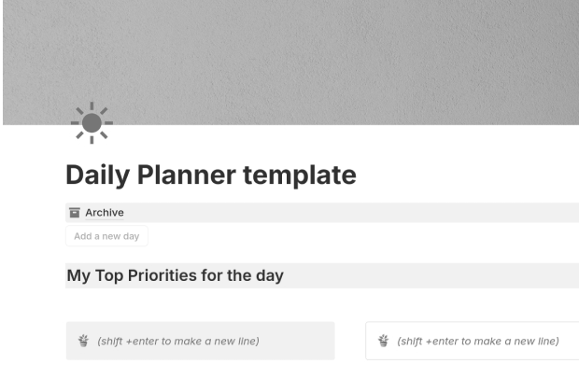Select the "Daily Planner template" page title

point(211,175)
